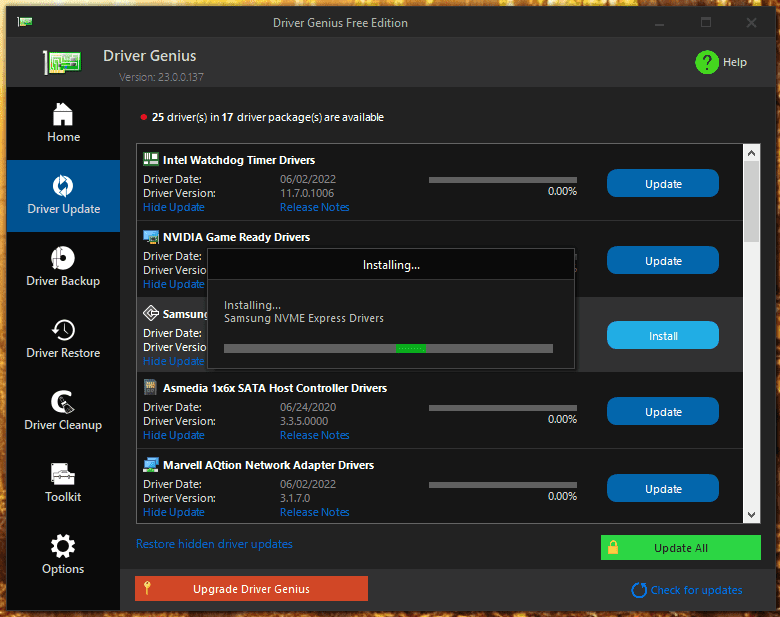Click Marvell AQtion download progress bar
This screenshot has width=780, height=617.
click(x=503, y=485)
